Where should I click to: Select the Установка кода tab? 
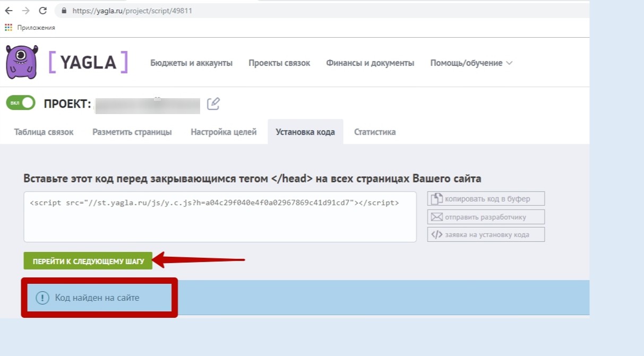click(x=305, y=132)
